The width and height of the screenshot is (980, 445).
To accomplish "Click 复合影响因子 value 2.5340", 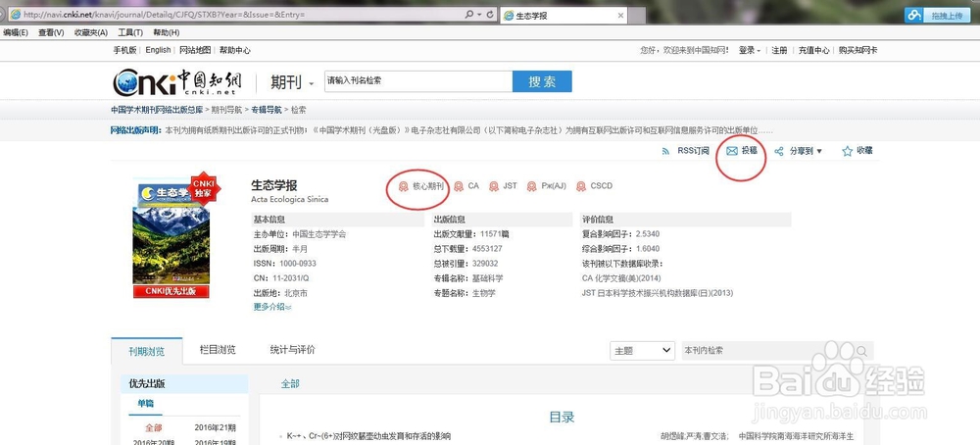I will tap(647, 234).
